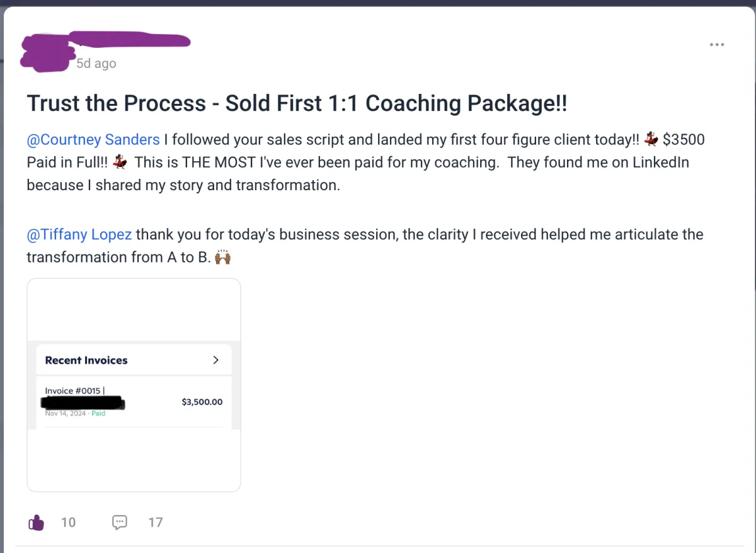Like the post with the thumbs-up icon
This screenshot has width=756, height=553.
[x=36, y=522]
